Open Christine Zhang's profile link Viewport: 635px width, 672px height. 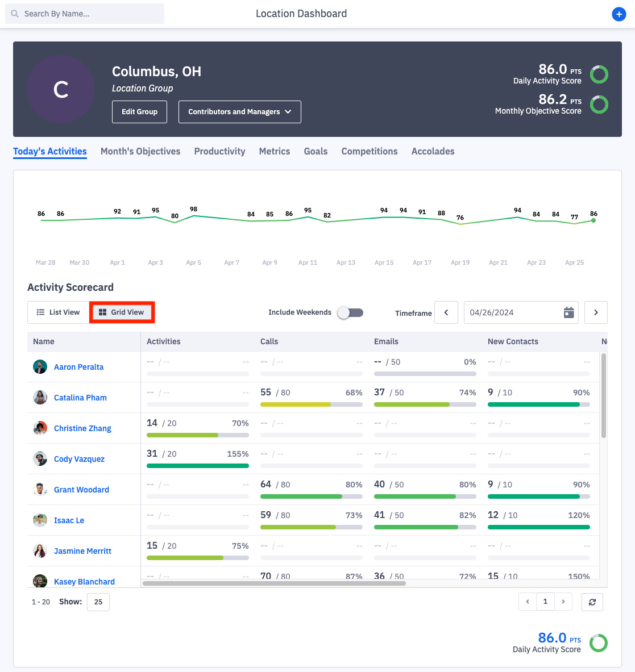(x=82, y=428)
